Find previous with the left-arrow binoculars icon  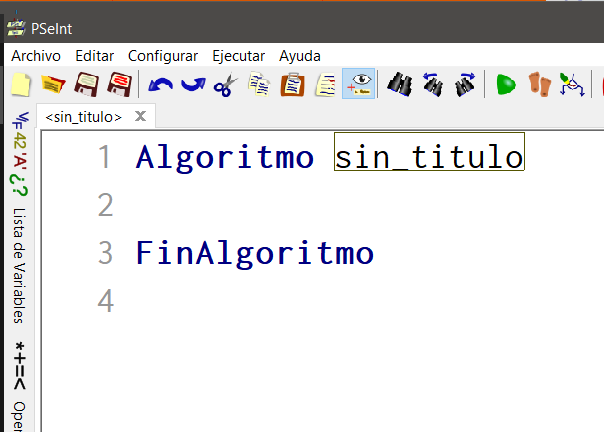[x=433, y=84]
